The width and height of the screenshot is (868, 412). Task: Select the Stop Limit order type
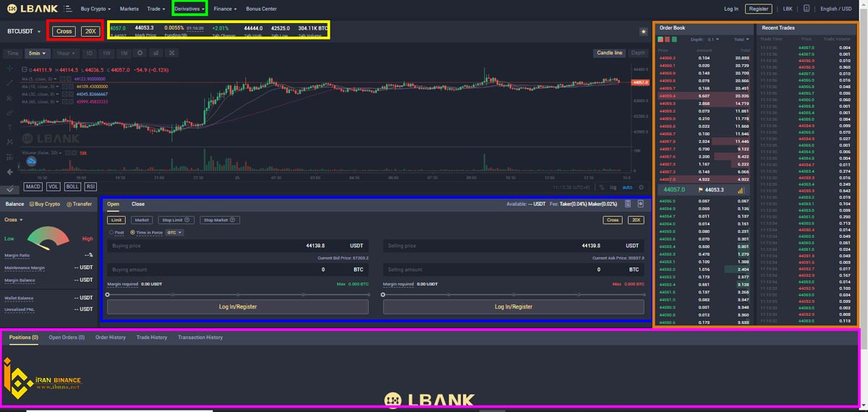point(176,220)
